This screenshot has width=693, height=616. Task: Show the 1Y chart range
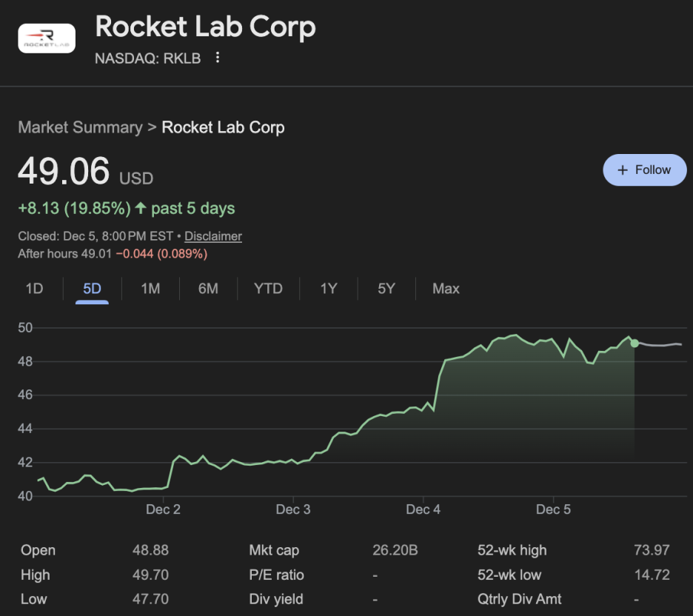(328, 289)
